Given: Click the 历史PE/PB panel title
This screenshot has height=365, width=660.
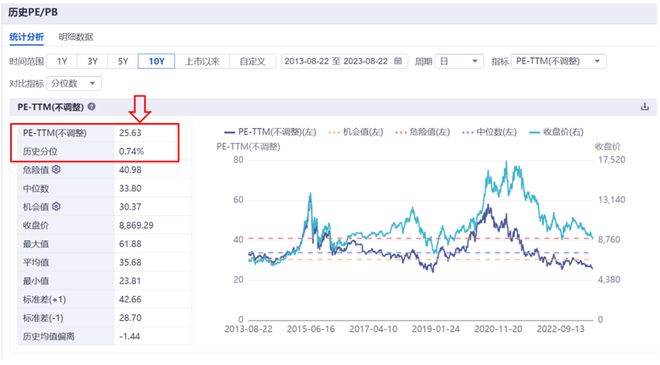Looking at the screenshot, I should click(33, 13).
